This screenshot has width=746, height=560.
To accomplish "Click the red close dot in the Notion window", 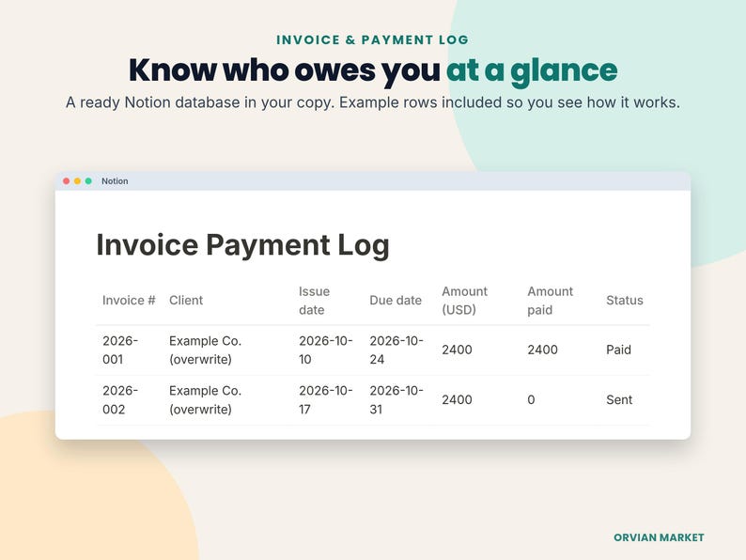I will coord(66,181).
